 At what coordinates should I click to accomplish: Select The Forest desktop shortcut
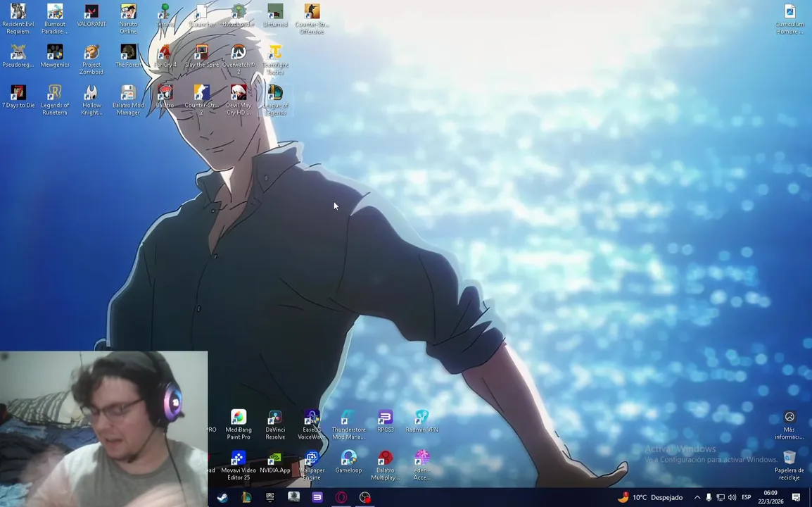pos(129,56)
